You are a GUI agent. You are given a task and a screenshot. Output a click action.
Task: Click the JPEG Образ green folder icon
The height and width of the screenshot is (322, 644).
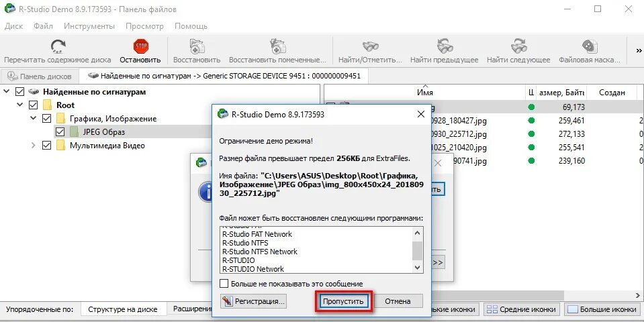[x=74, y=132]
